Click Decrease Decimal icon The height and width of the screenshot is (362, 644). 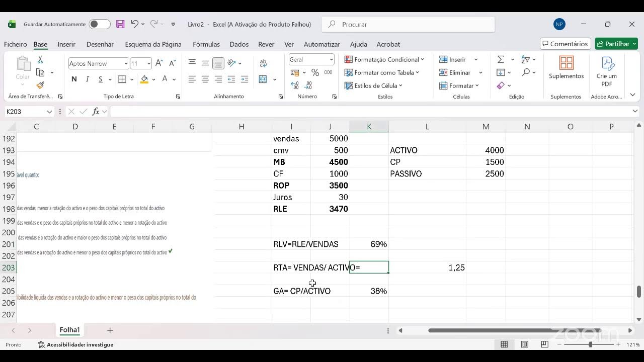(308, 85)
